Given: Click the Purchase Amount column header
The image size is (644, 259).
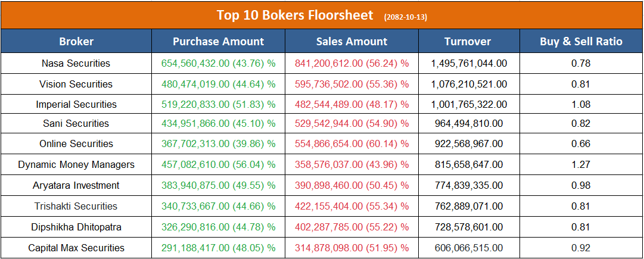Looking at the screenshot, I should (x=218, y=41).
